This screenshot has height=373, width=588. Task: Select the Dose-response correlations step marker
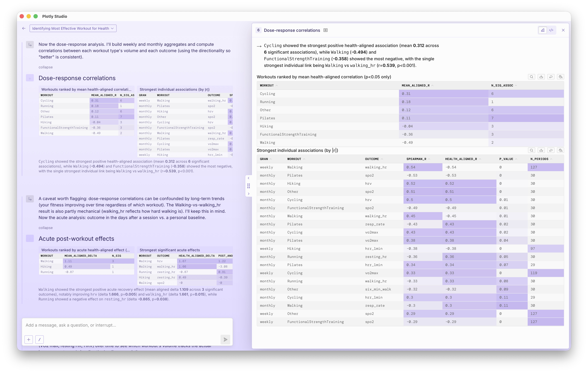click(30, 78)
